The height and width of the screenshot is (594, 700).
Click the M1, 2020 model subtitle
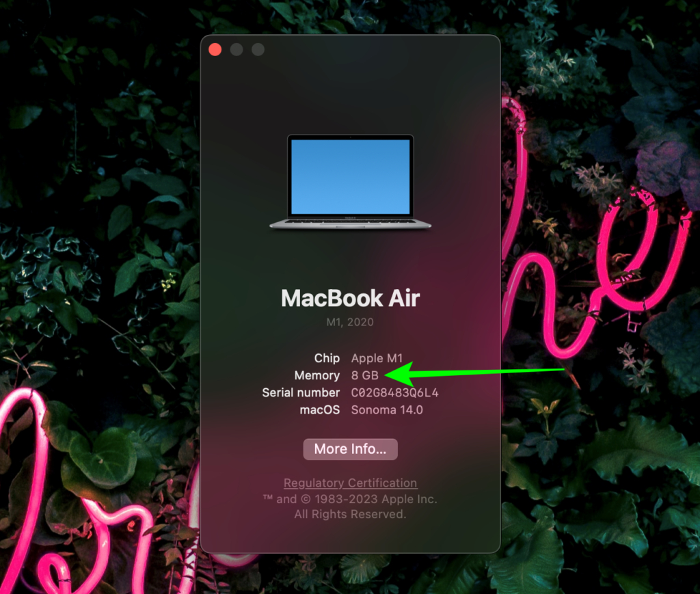coord(350,322)
